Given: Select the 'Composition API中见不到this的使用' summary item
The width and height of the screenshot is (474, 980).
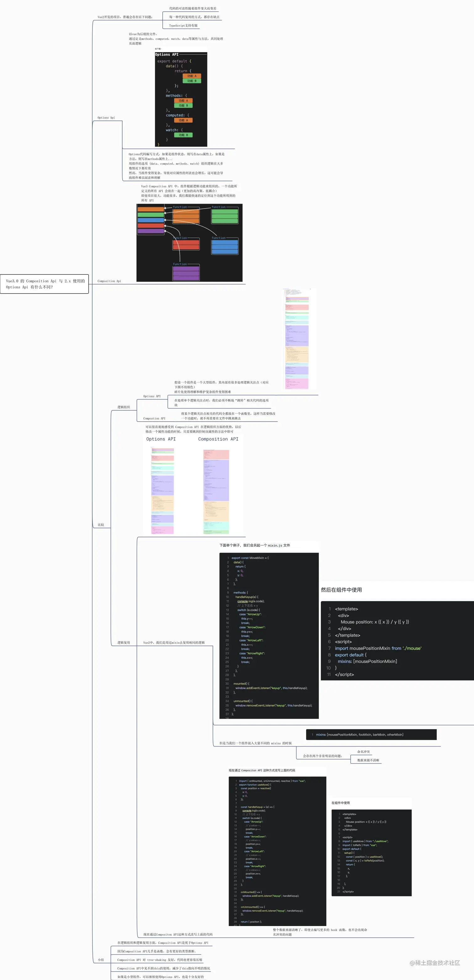Looking at the screenshot, I should coord(163,969).
